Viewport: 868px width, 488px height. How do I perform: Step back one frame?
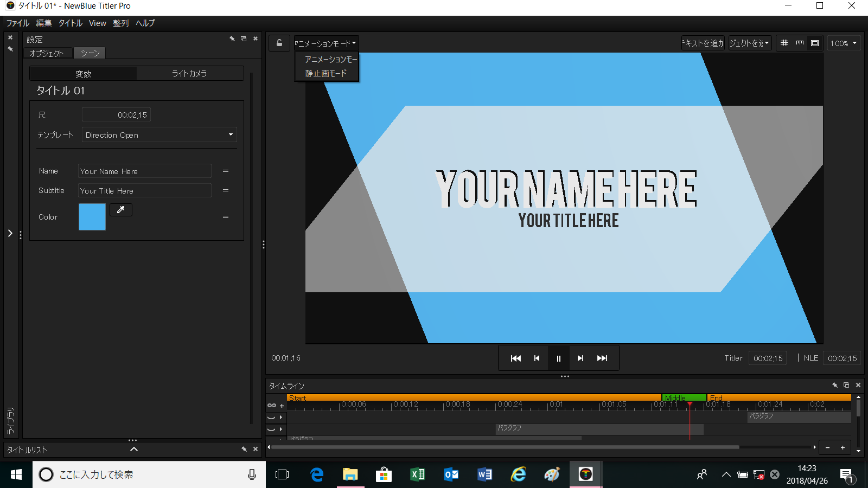click(x=537, y=358)
